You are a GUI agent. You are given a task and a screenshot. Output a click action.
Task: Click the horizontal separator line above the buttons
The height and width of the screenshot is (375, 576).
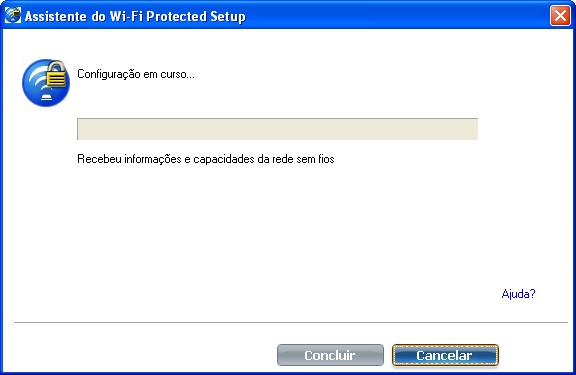click(x=291, y=322)
